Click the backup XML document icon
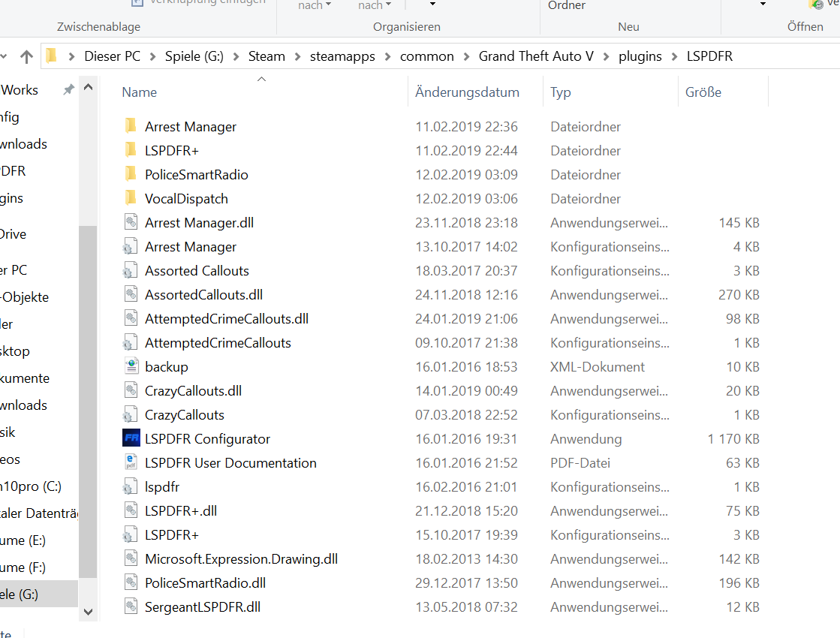 pyautogui.click(x=131, y=366)
